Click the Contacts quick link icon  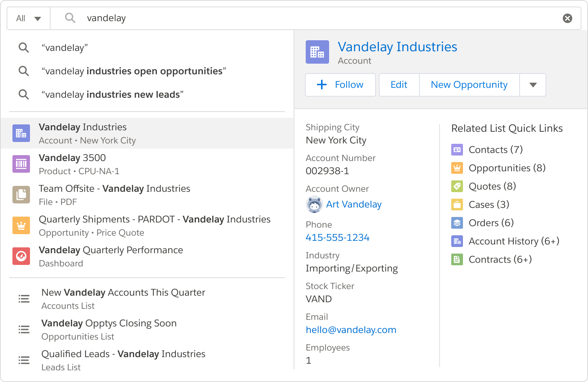coord(457,150)
